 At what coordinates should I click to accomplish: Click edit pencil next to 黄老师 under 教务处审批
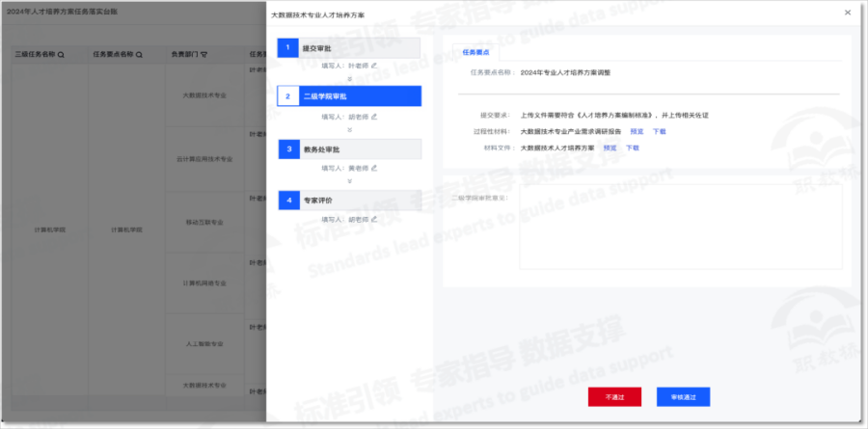click(x=373, y=168)
